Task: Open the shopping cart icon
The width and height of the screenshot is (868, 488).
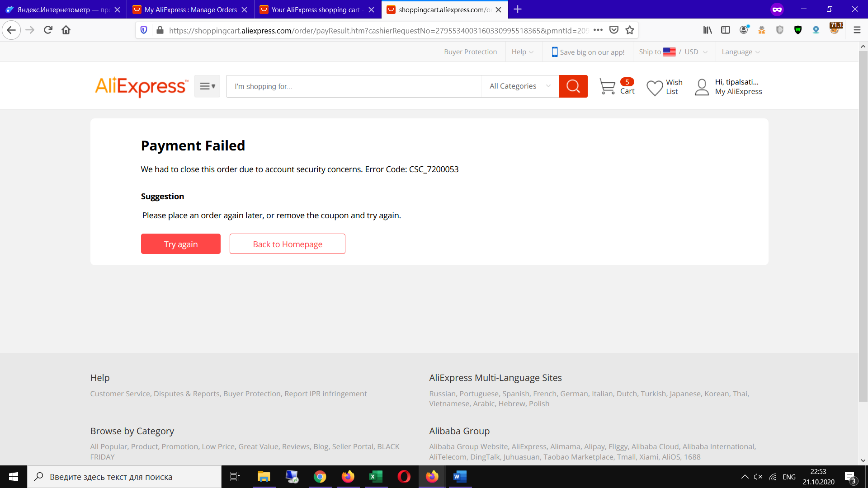Action: coord(607,86)
